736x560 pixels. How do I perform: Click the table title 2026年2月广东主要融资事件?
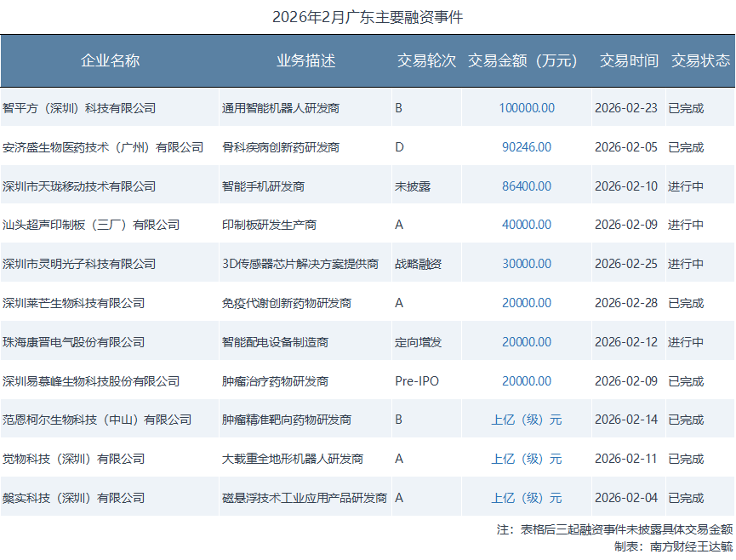[368, 17]
